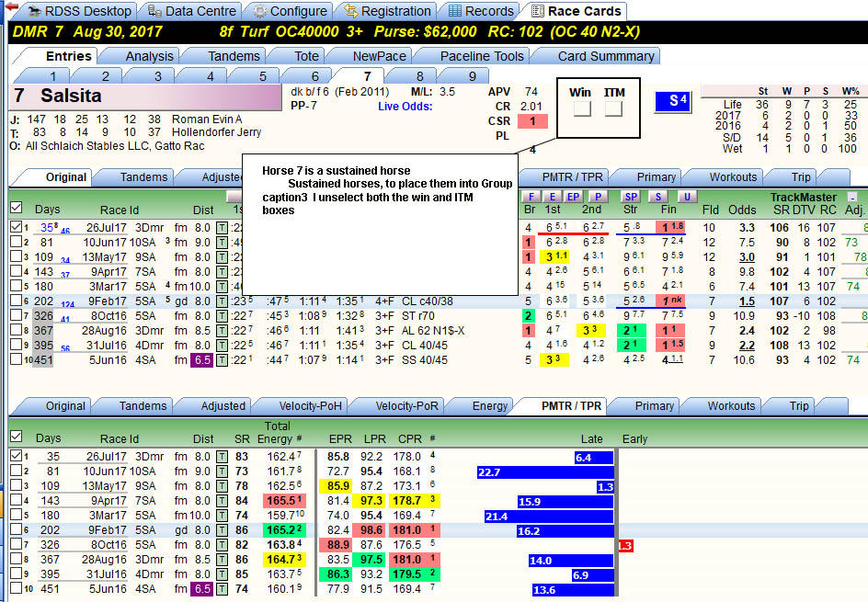Tick the Win checkbox

coord(582,108)
